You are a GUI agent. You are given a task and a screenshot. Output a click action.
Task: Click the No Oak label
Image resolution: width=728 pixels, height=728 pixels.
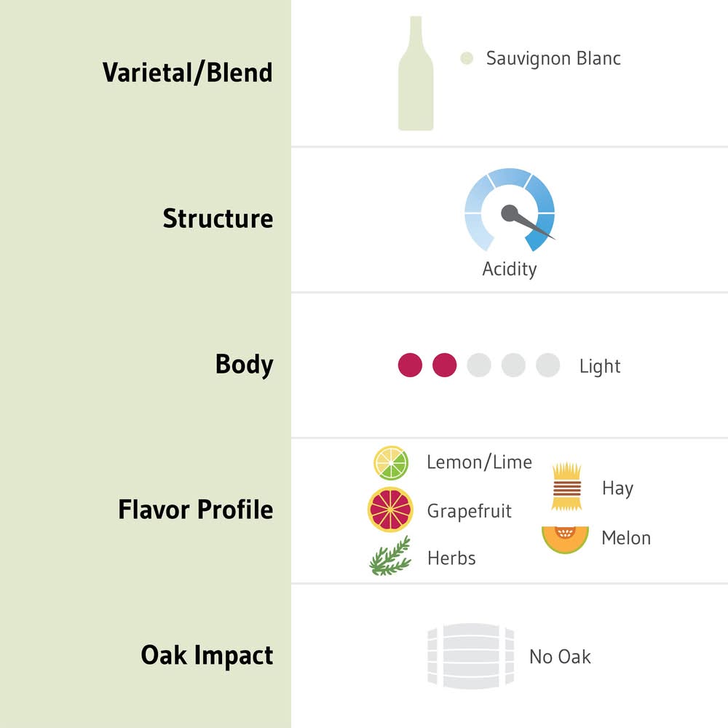pyautogui.click(x=560, y=657)
